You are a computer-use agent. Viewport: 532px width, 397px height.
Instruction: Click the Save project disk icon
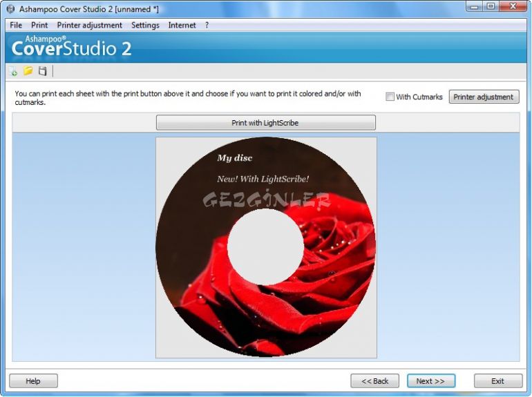(42, 71)
